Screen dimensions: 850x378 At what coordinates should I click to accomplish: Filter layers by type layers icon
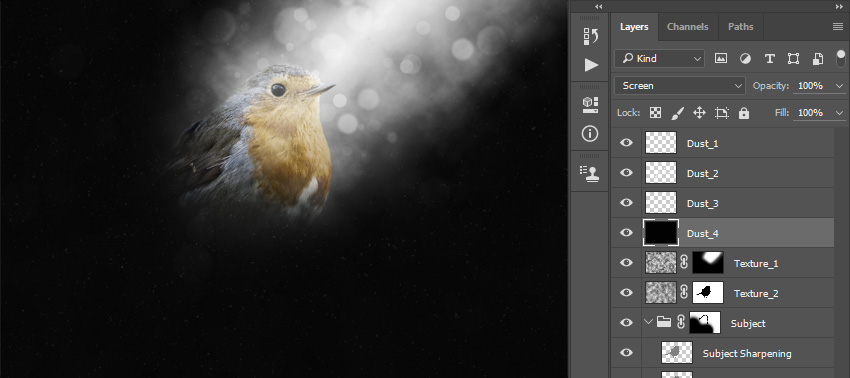[x=769, y=59]
